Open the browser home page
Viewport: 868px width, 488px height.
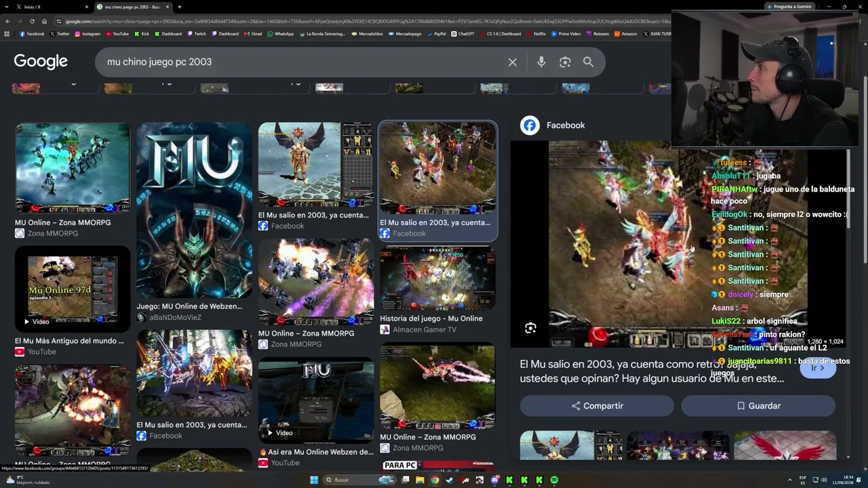[43, 21]
